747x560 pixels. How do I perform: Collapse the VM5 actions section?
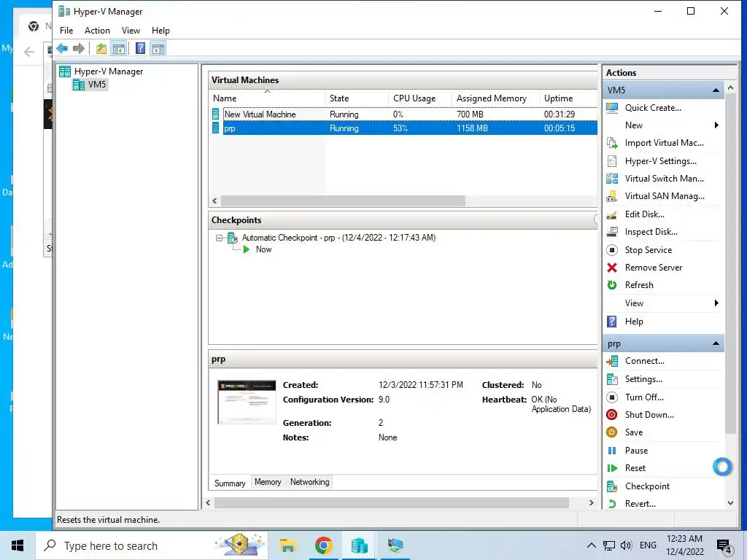(716, 90)
